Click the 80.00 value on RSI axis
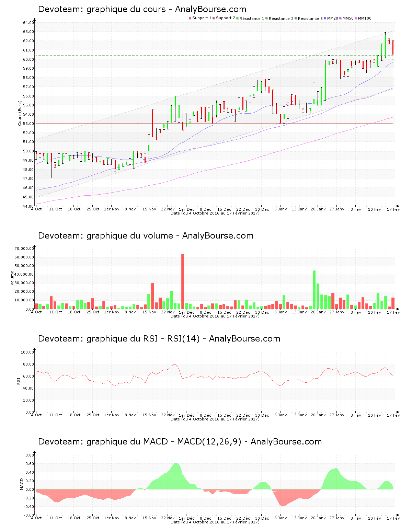 pyautogui.click(x=28, y=364)
